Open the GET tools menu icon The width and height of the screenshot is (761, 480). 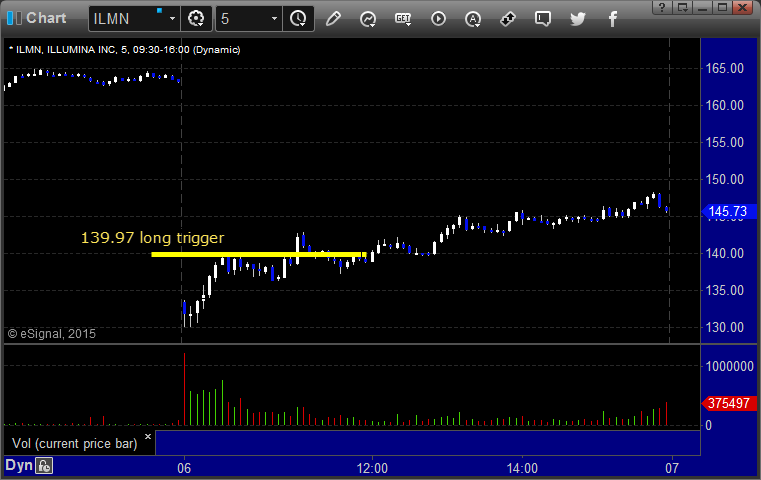403,19
